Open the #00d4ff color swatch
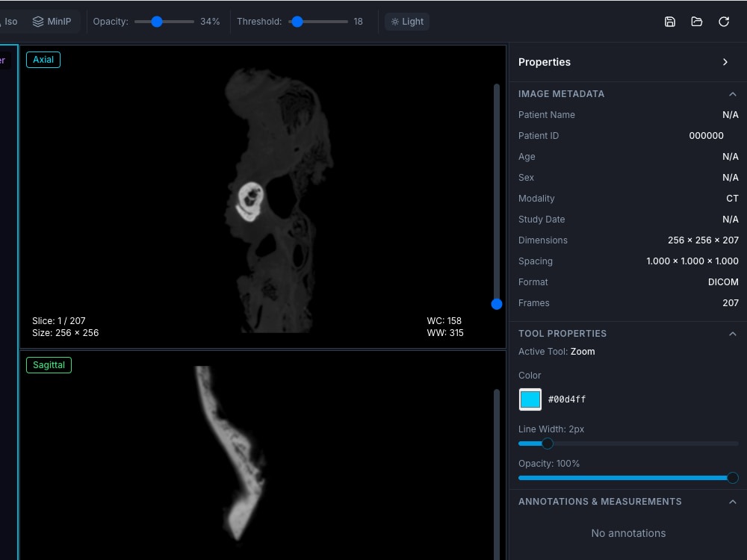747x560 pixels. (x=530, y=399)
